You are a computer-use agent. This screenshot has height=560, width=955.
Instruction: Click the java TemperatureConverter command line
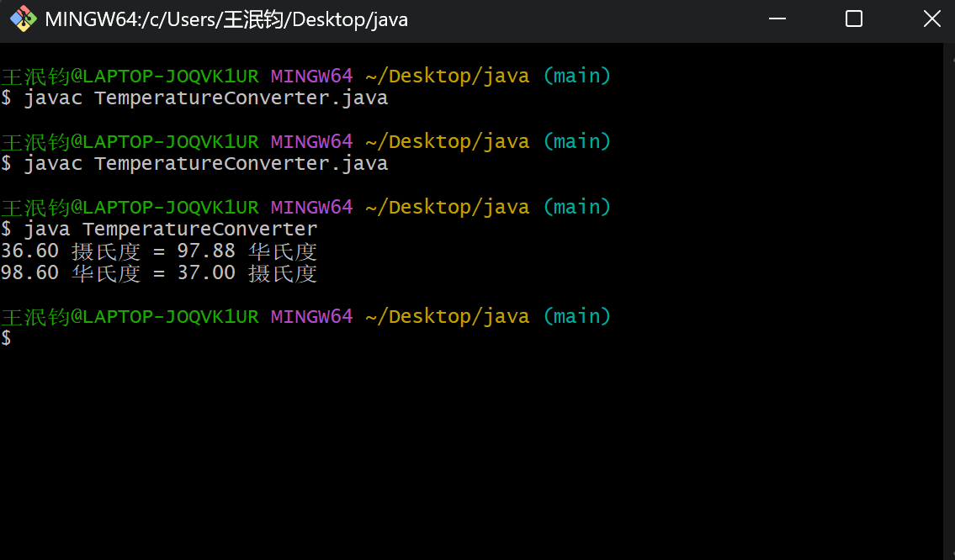(x=170, y=230)
